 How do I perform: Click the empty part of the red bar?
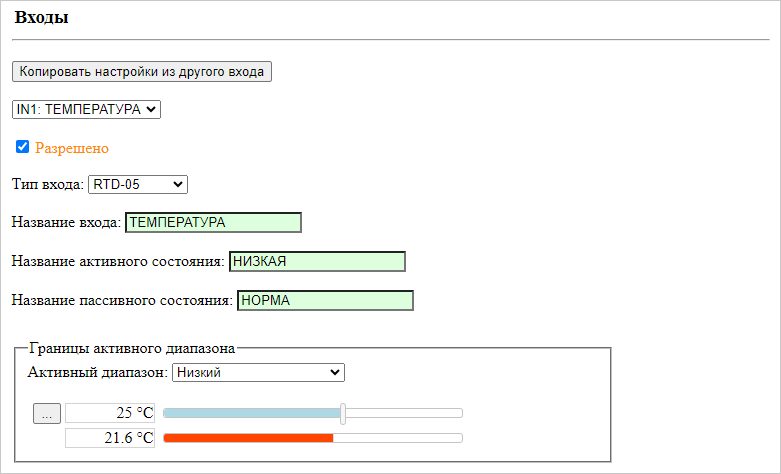coord(397,438)
